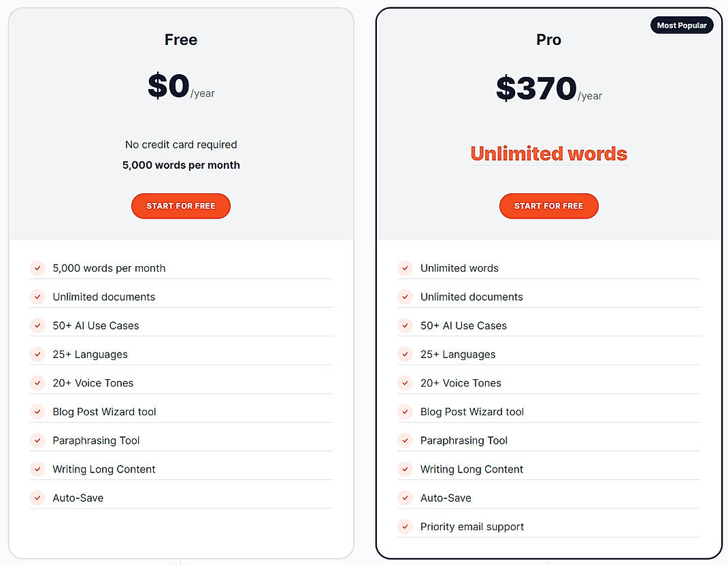Click START FOR FREE on the Free plan

point(180,206)
